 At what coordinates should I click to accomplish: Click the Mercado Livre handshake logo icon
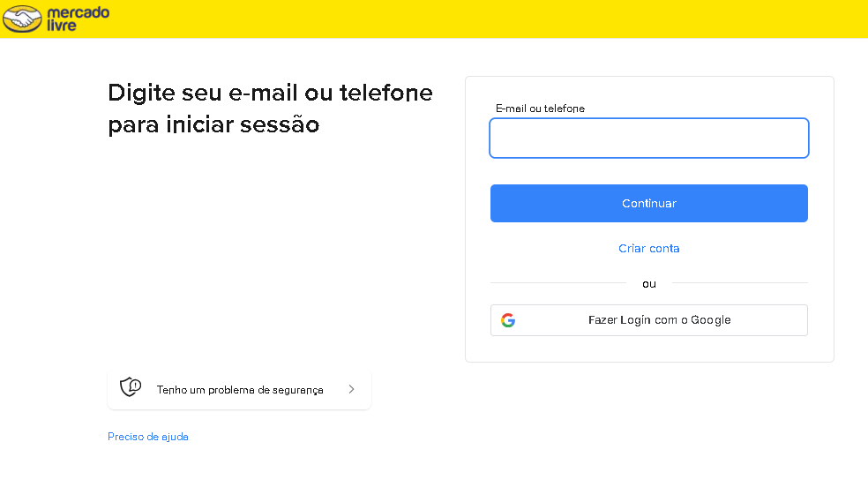(x=23, y=19)
